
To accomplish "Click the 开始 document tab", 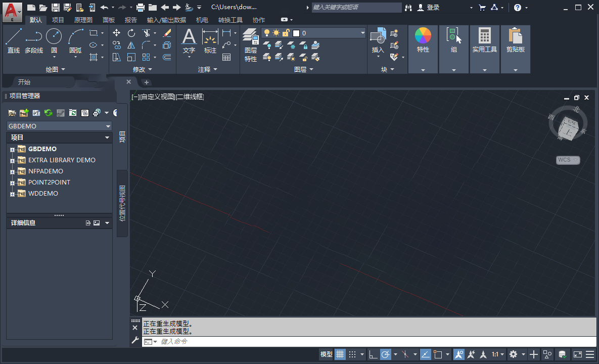I will click(24, 82).
